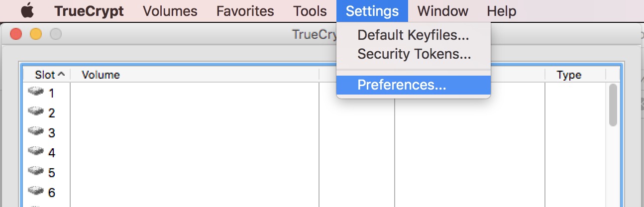Click the slot 4 drive icon
The image size is (644, 207).
coord(36,151)
